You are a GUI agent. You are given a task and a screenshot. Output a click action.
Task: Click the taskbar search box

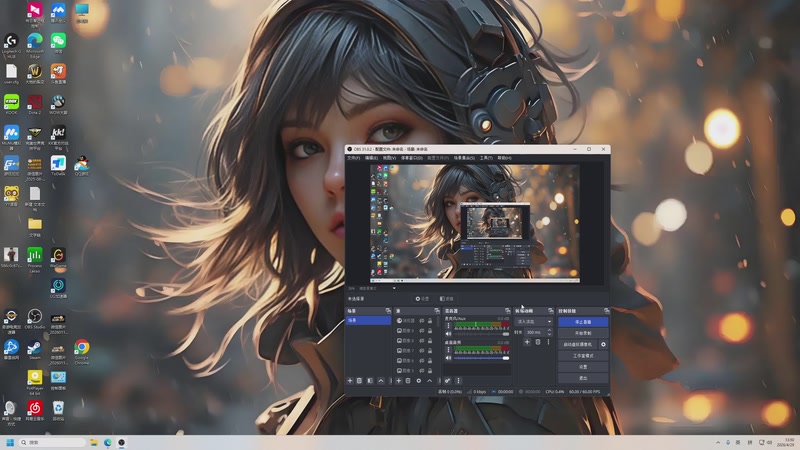tap(52, 442)
